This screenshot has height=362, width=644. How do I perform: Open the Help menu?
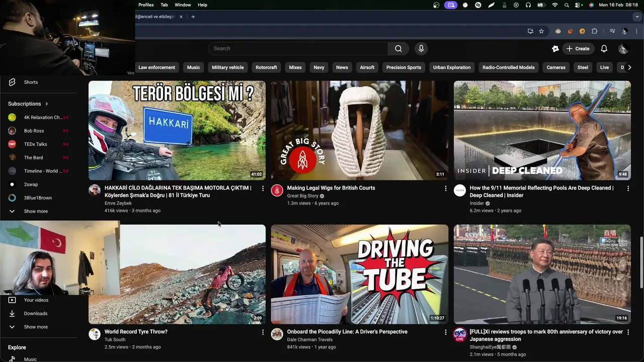(x=202, y=5)
